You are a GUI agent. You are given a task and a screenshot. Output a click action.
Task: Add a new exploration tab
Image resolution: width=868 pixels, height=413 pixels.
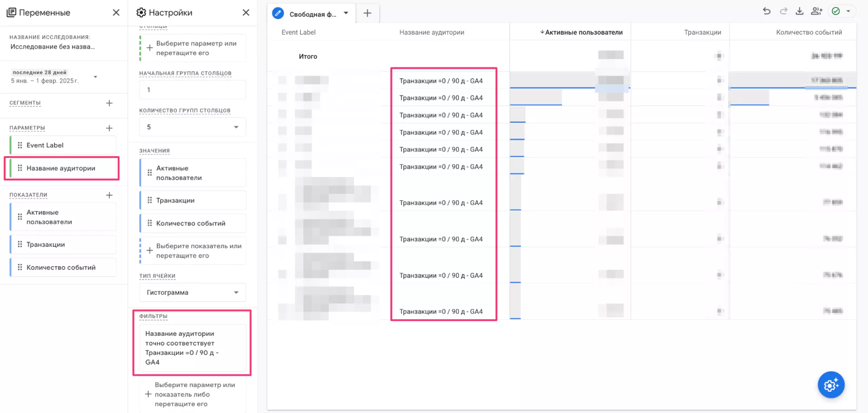tap(367, 13)
